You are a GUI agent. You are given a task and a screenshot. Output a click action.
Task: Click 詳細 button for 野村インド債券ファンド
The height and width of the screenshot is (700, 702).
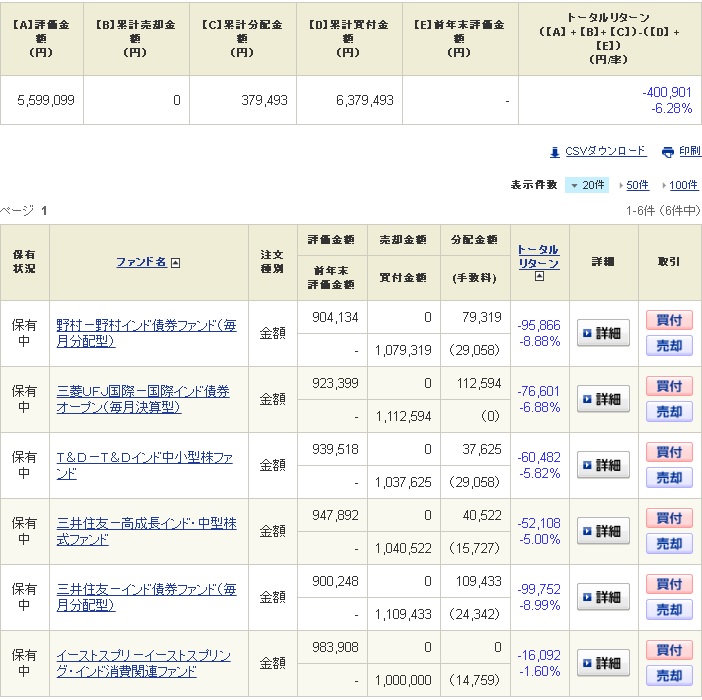pos(603,334)
